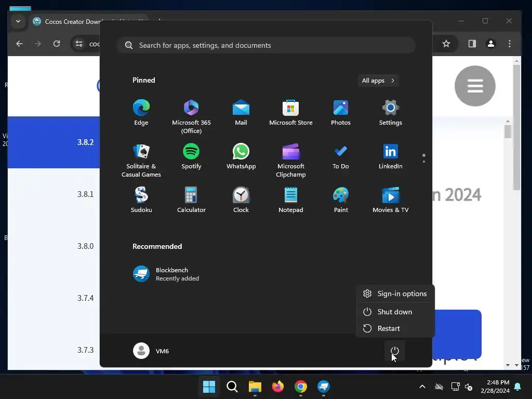Launch the Photos app
The width and height of the screenshot is (532, 399).
341,113
